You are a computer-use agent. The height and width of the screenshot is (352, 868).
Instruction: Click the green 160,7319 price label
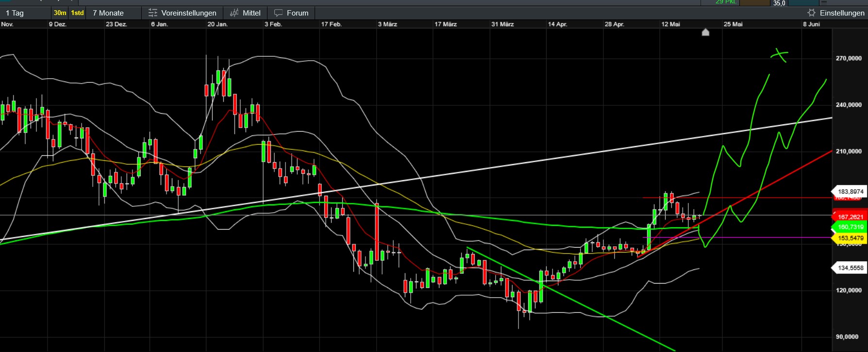(x=850, y=227)
